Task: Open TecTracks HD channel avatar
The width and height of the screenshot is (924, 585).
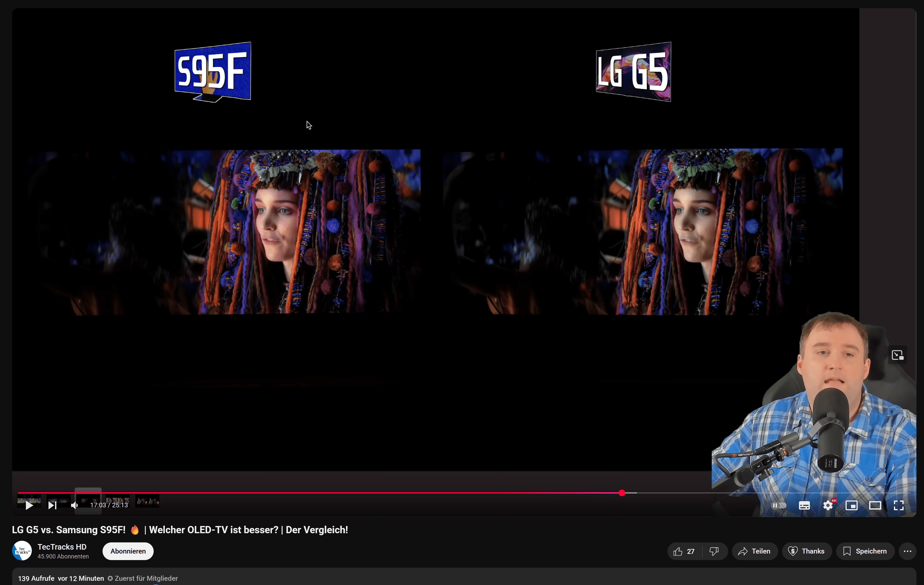Action: (x=22, y=551)
